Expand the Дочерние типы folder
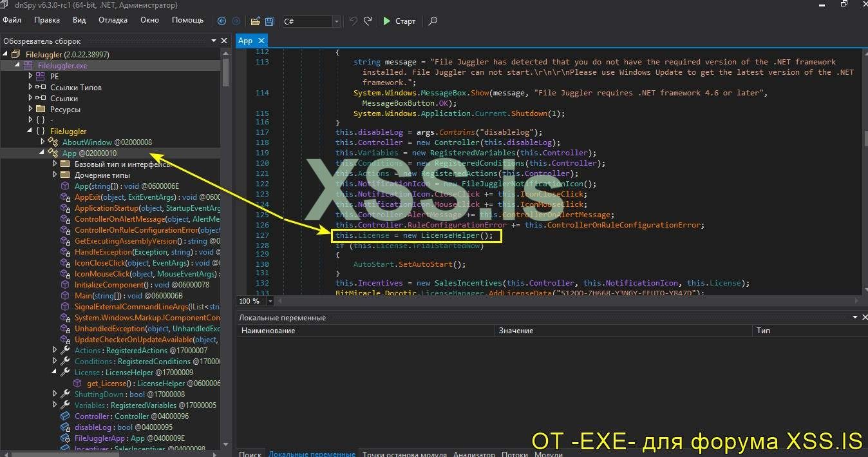The height and width of the screenshot is (457, 868). click(x=55, y=175)
